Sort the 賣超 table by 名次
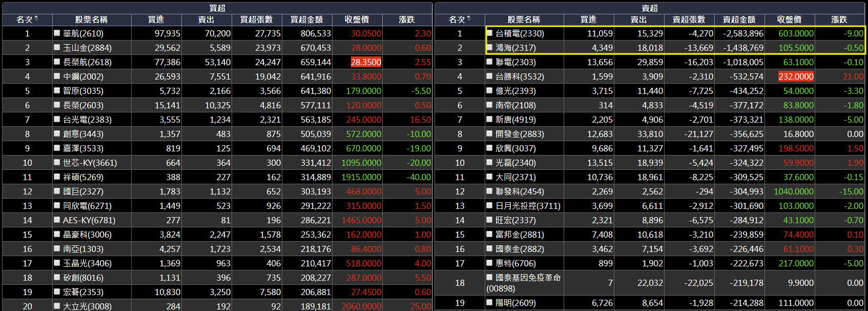Viewport: 868px width, 311px height. [x=460, y=20]
